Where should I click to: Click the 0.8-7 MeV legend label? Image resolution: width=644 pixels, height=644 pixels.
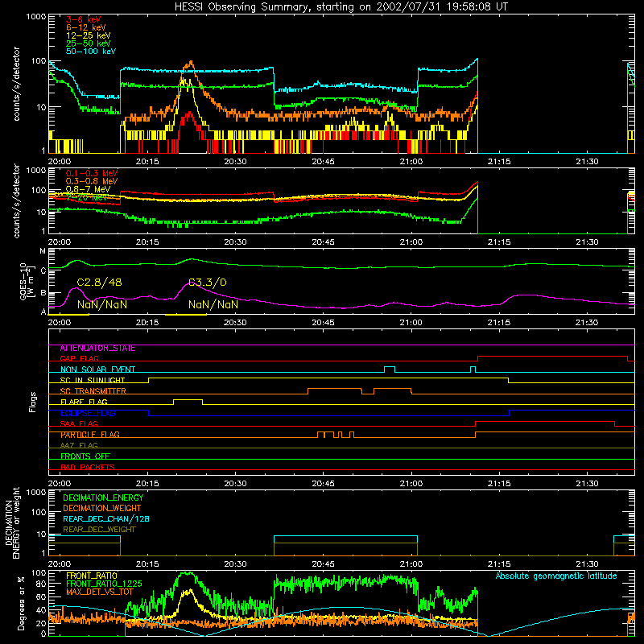[88, 189]
